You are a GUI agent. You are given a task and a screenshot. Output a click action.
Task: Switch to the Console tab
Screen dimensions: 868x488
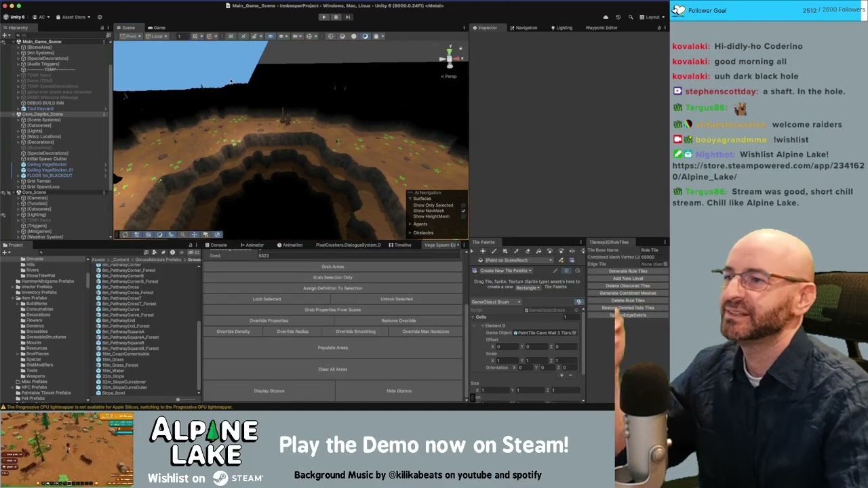(x=216, y=245)
